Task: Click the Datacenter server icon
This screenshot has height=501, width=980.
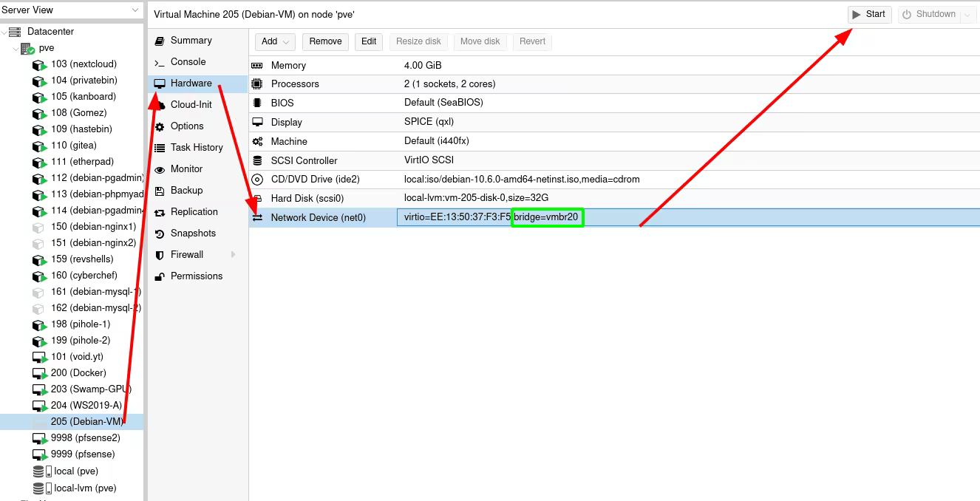Action: (x=15, y=32)
